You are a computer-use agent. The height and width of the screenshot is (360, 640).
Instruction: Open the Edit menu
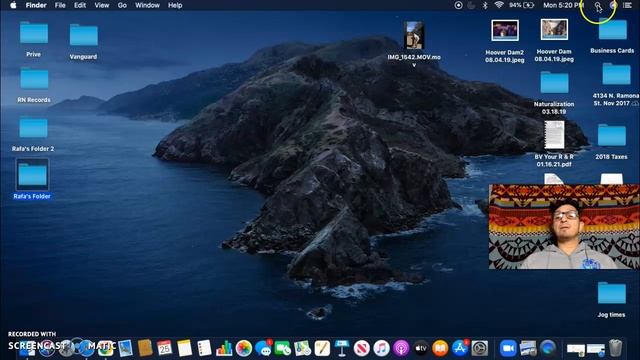point(80,5)
